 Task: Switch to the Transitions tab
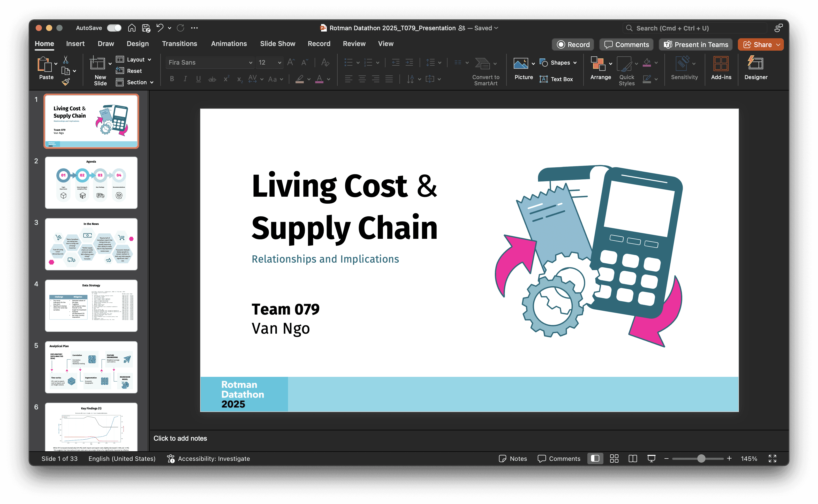[x=179, y=44]
